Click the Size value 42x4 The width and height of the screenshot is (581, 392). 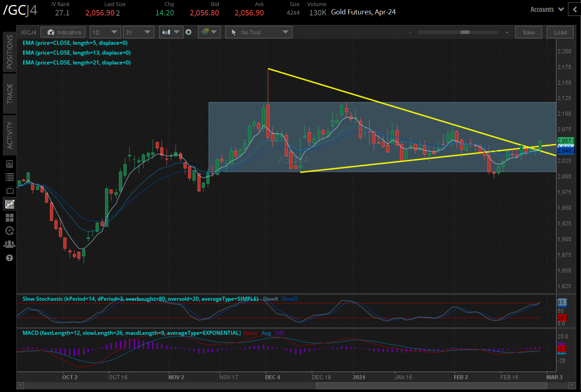pos(293,13)
